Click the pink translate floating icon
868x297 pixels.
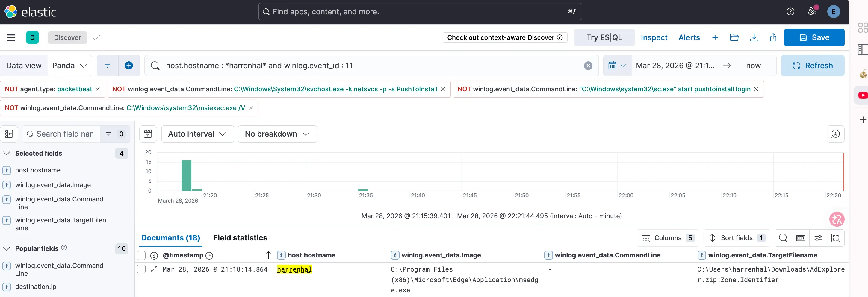[x=837, y=219]
